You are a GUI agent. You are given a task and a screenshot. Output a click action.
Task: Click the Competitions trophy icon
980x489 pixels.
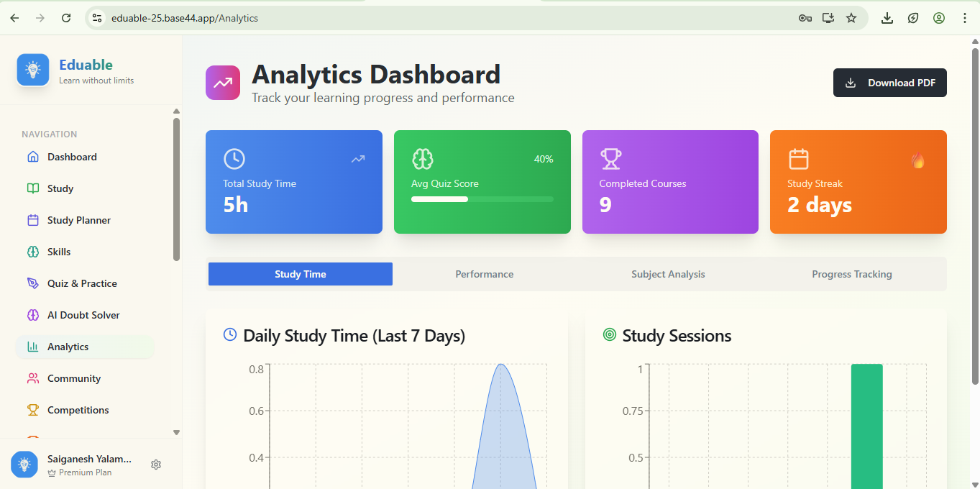[x=33, y=410]
